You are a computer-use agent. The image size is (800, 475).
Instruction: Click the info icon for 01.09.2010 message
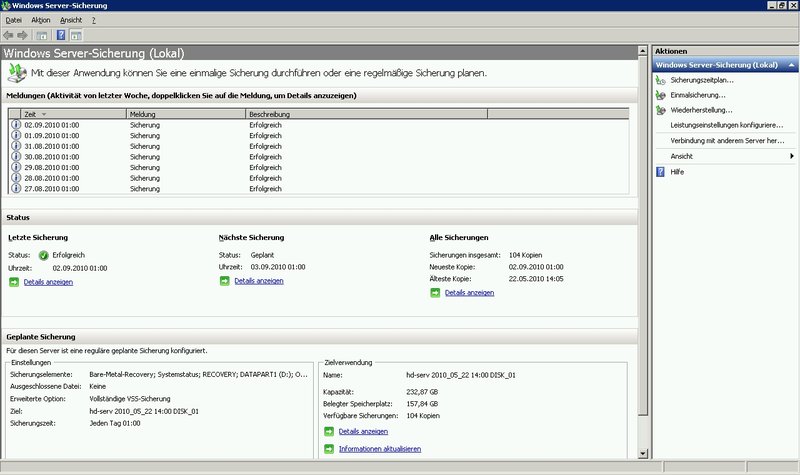click(16, 135)
